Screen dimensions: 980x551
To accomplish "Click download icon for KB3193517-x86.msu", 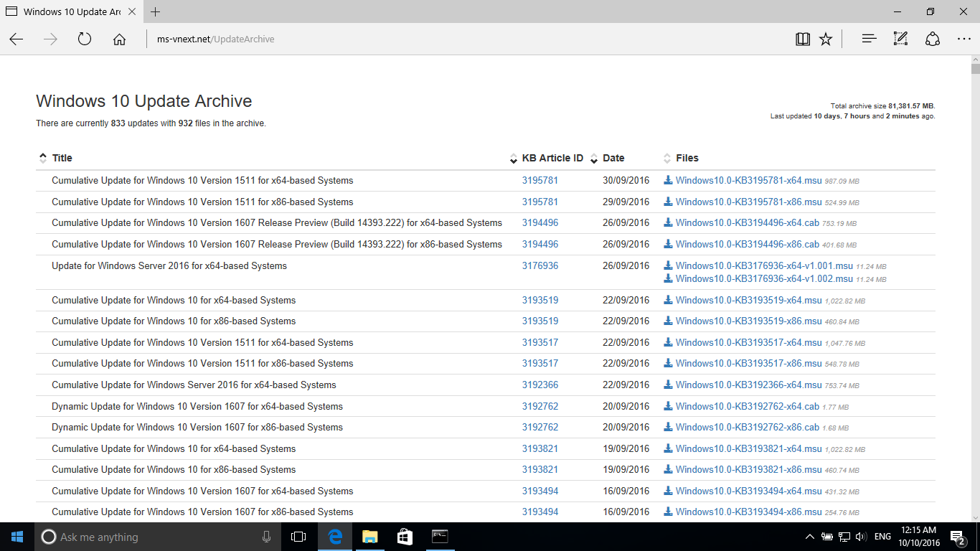I will (x=668, y=364).
